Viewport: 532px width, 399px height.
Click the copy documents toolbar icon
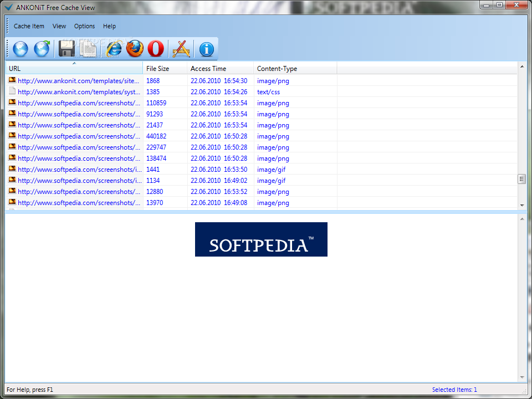pyautogui.click(x=88, y=49)
